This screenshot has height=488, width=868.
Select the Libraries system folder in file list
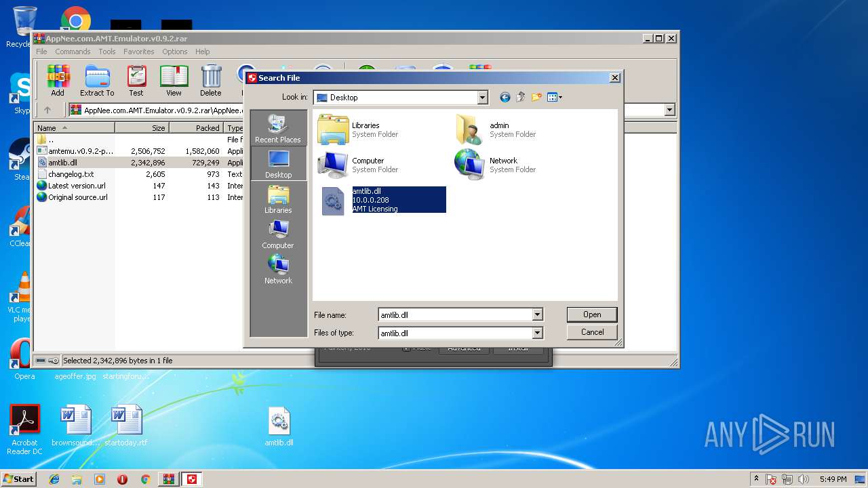(358, 129)
